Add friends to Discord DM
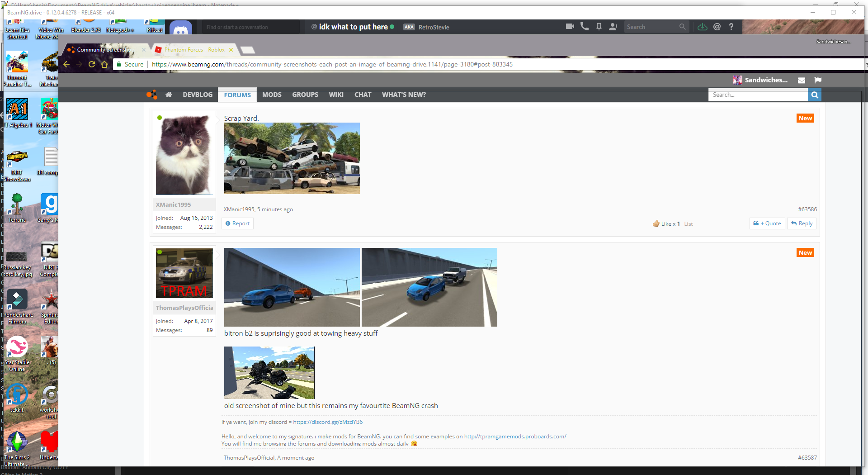Image resolution: width=868 pixels, height=475 pixels. click(x=613, y=27)
